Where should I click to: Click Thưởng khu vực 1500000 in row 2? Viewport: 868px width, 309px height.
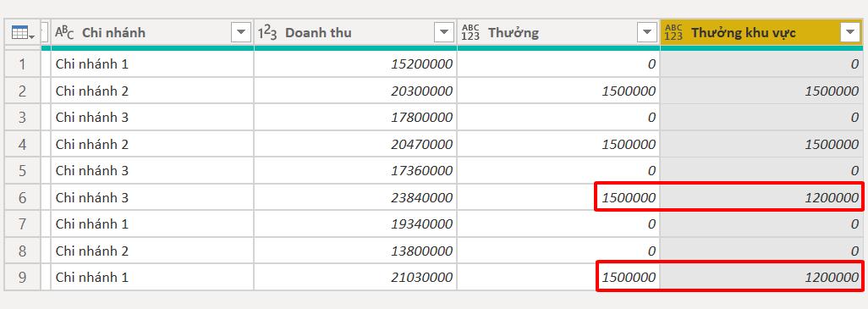[761, 91]
